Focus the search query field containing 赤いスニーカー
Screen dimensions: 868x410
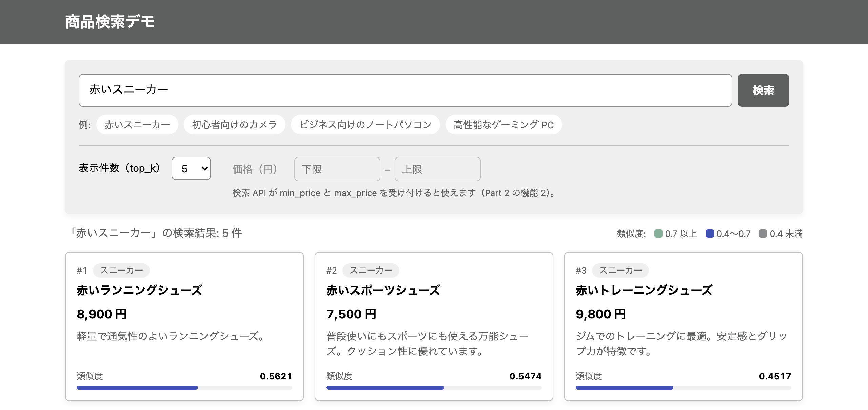click(x=405, y=90)
